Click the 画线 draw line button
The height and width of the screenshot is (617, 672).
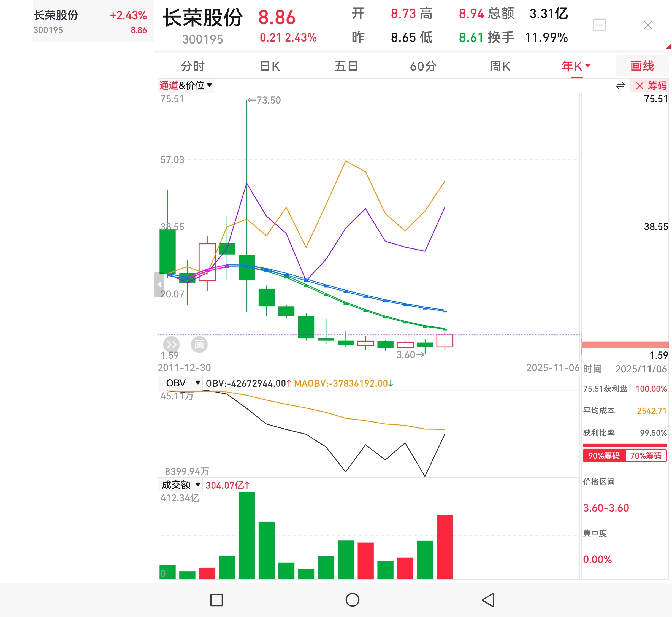(x=642, y=66)
